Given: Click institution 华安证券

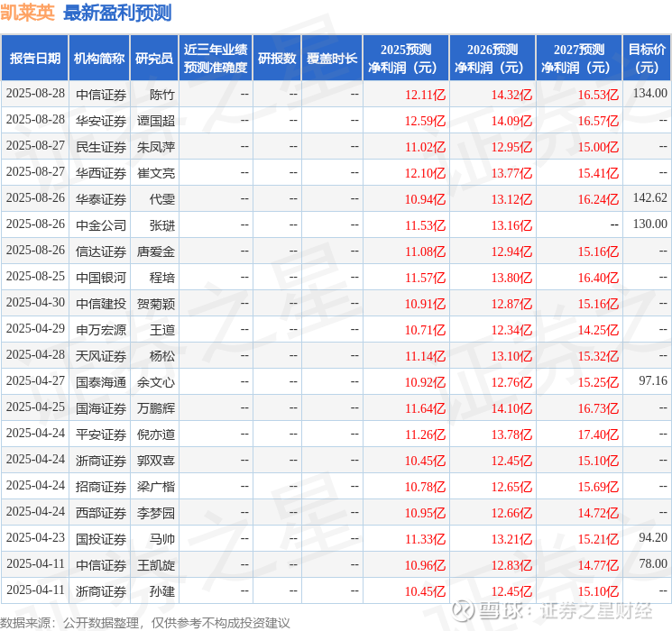Looking at the screenshot, I should (101, 121).
